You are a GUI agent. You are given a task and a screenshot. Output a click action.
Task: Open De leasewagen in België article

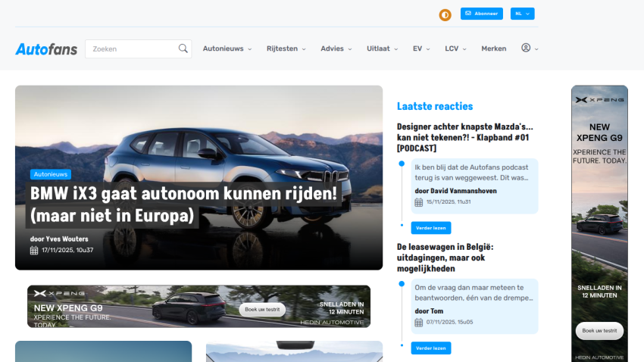[445, 257]
